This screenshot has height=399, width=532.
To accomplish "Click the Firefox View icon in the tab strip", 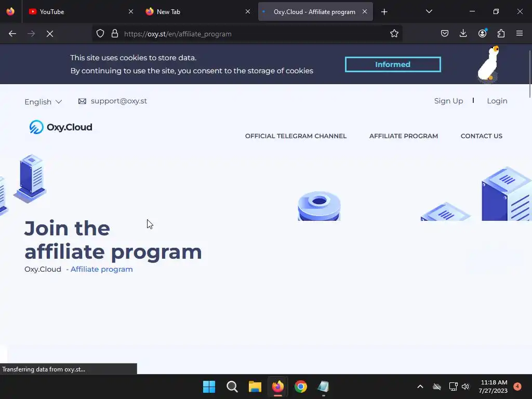I will coord(10,11).
